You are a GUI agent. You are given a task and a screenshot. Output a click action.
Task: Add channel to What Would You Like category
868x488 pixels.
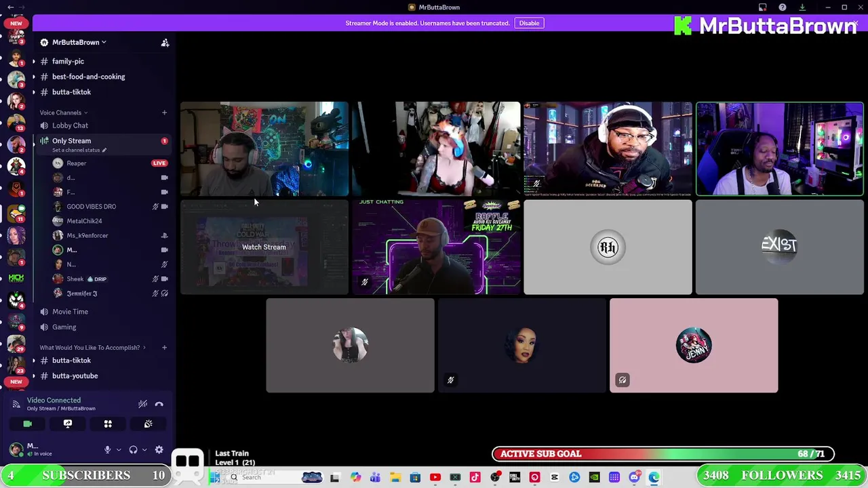[164, 348]
